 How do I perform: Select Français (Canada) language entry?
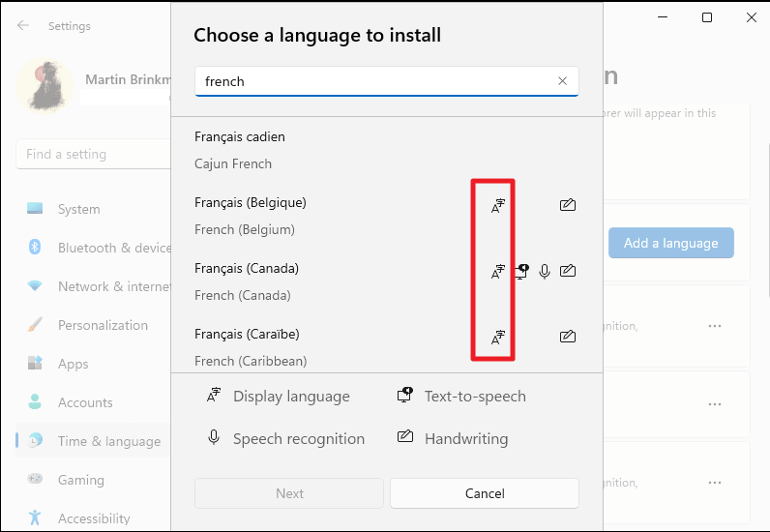387,281
